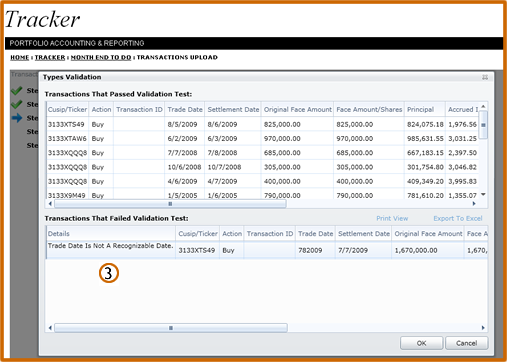Sort passed table by Transaction ID header
The height and width of the screenshot is (362, 507).
139,109
